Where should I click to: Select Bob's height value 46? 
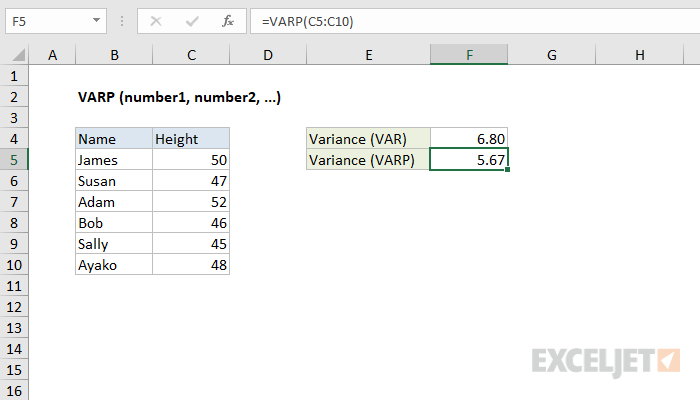(191, 223)
